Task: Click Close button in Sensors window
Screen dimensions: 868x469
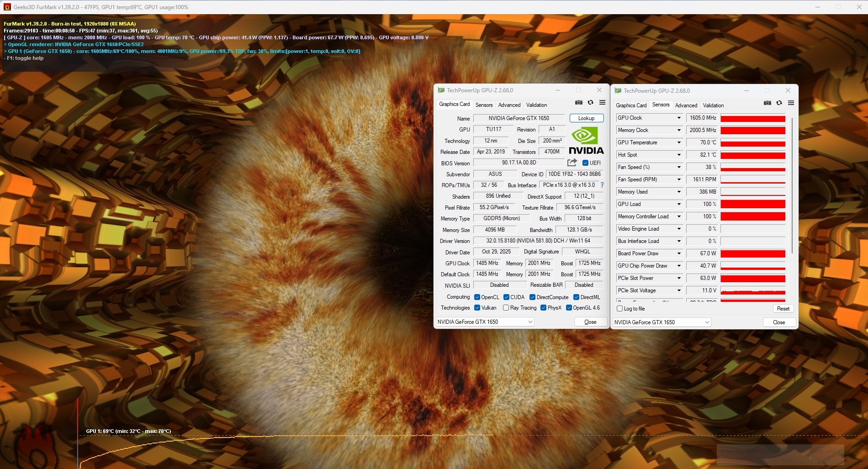Action: coord(779,322)
